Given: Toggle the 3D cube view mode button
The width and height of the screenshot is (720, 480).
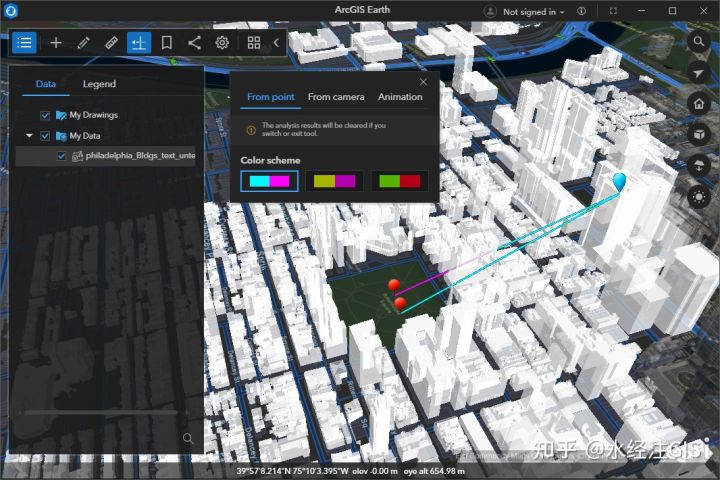Looking at the screenshot, I should click(698, 135).
